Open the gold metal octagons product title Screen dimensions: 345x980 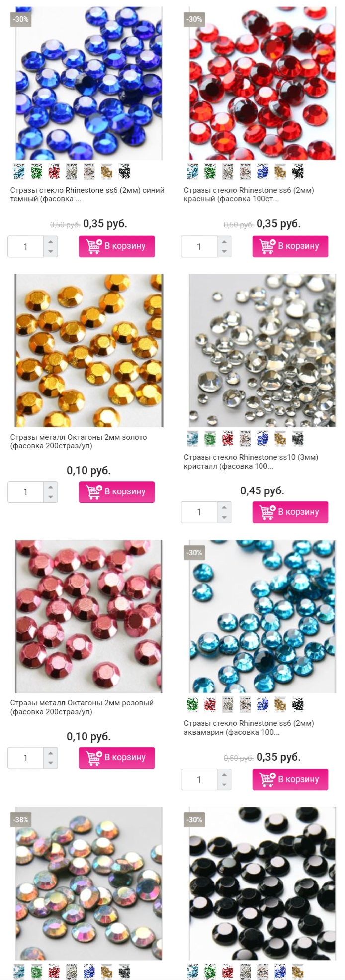point(79,442)
